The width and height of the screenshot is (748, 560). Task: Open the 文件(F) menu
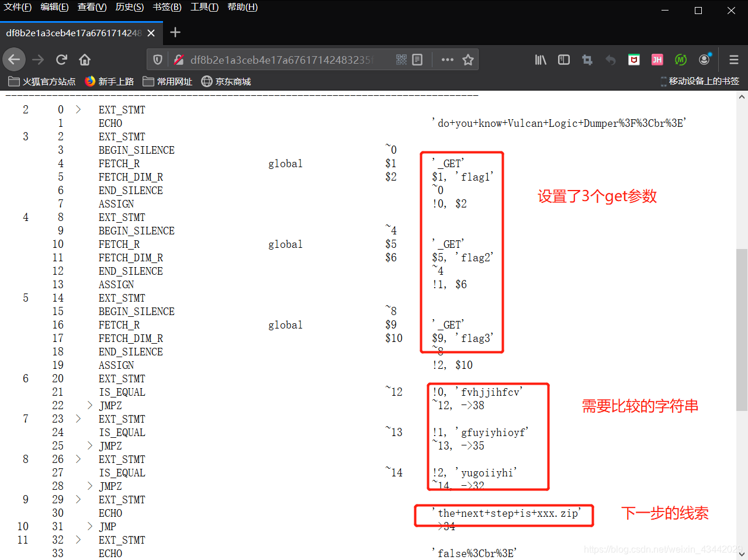click(x=18, y=7)
